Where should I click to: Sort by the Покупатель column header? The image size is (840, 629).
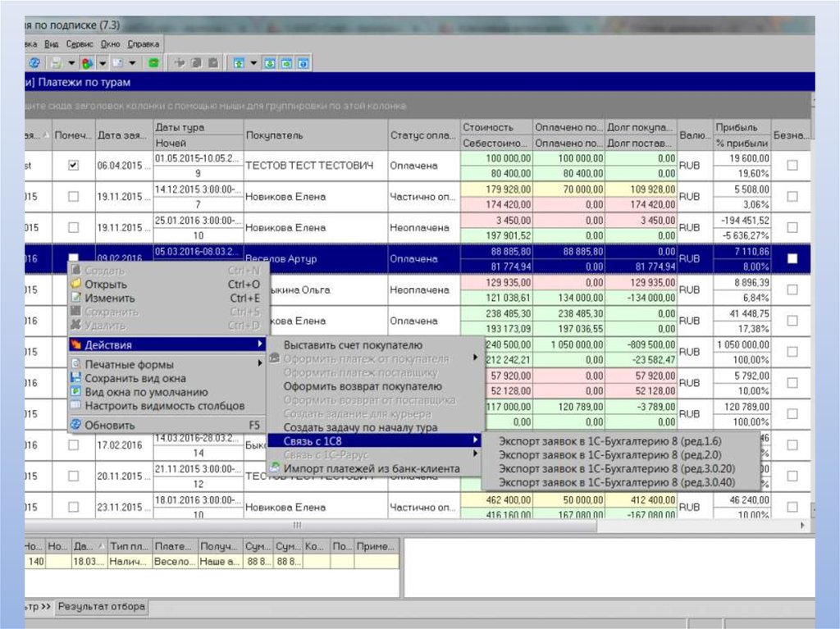pyautogui.click(x=316, y=135)
